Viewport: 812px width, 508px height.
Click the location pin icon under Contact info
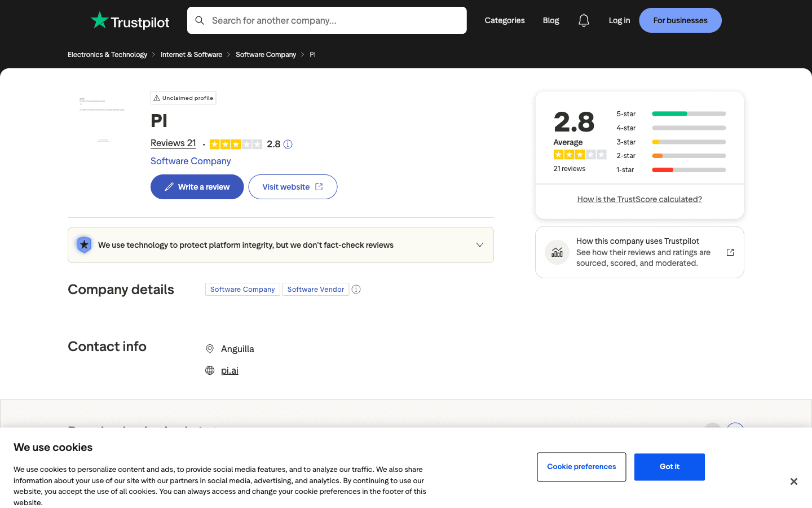[x=210, y=348]
